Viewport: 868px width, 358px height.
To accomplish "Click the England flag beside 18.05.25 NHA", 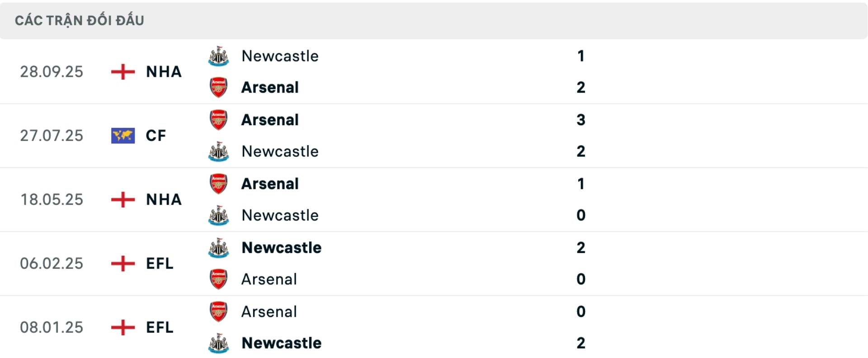I will pyautogui.click(x=123, y=199).
